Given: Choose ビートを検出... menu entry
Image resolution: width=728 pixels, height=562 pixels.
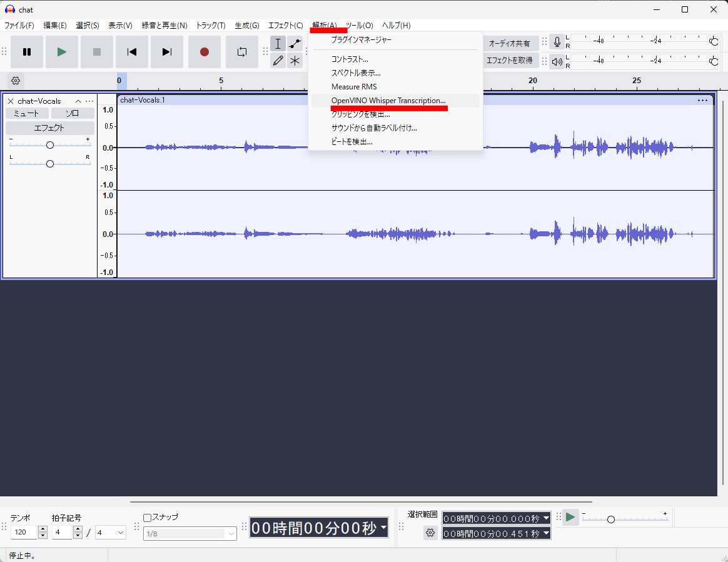Looking at the screenshot, I should [x=395, y=141].
